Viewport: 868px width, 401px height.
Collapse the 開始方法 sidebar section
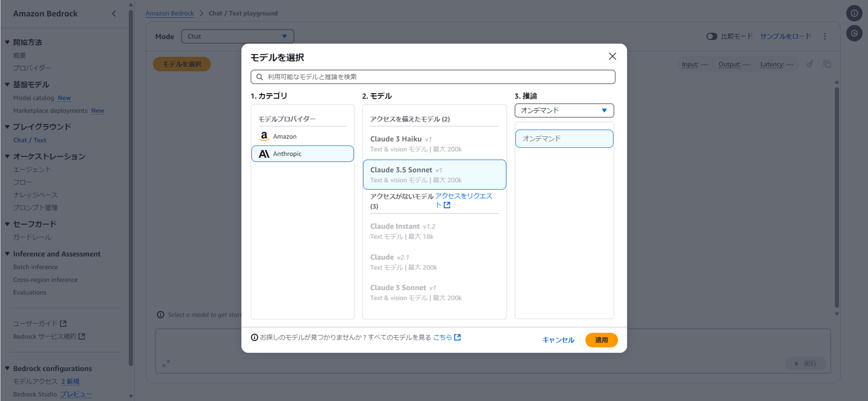point(7,42)
